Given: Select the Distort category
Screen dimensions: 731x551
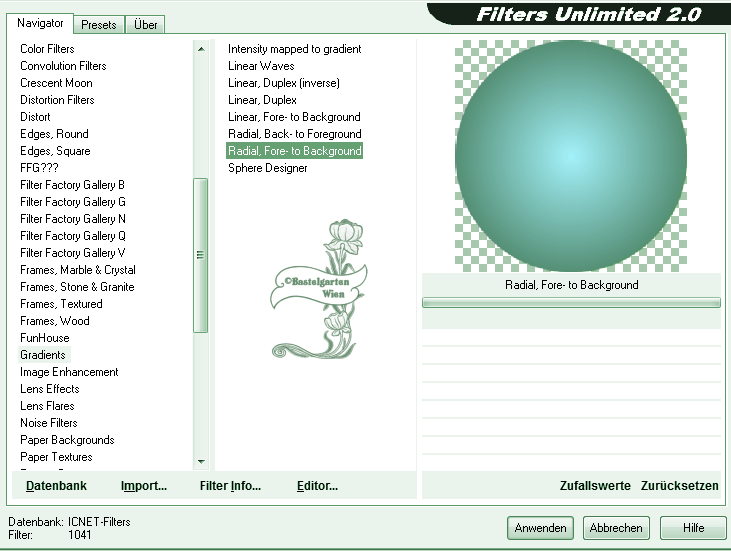Looking at the screenshot, I should 35,117.
